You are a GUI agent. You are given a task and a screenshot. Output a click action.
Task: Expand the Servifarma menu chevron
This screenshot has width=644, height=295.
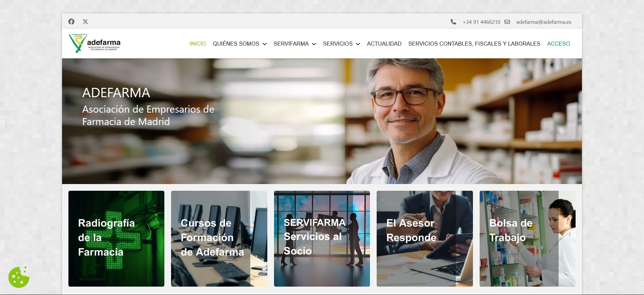coord(314,44)
